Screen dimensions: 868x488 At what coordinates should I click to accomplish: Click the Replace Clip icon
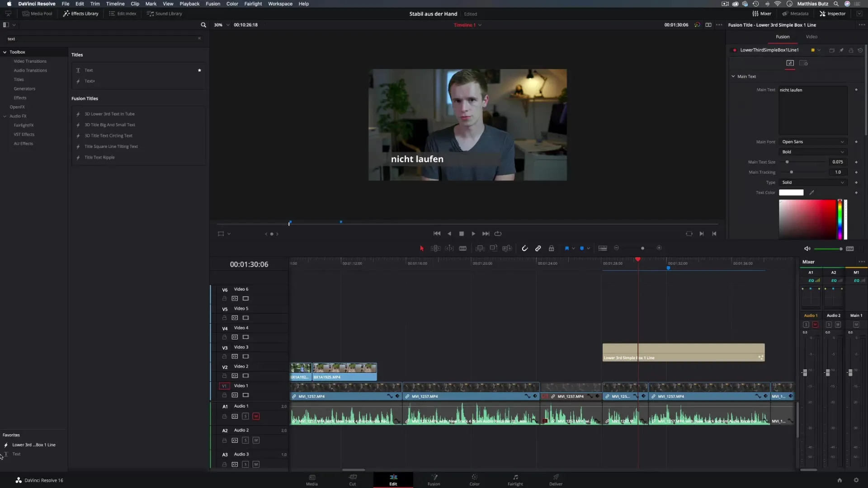coord(507,248)
